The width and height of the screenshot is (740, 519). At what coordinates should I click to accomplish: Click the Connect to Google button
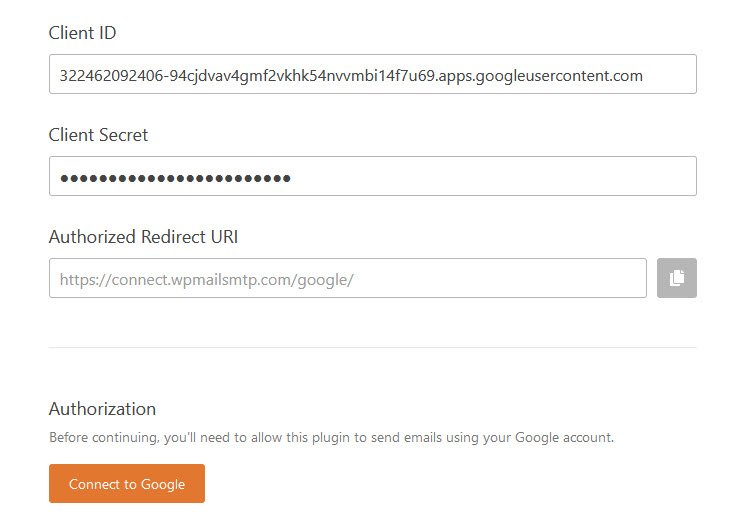tap(126, 484)
